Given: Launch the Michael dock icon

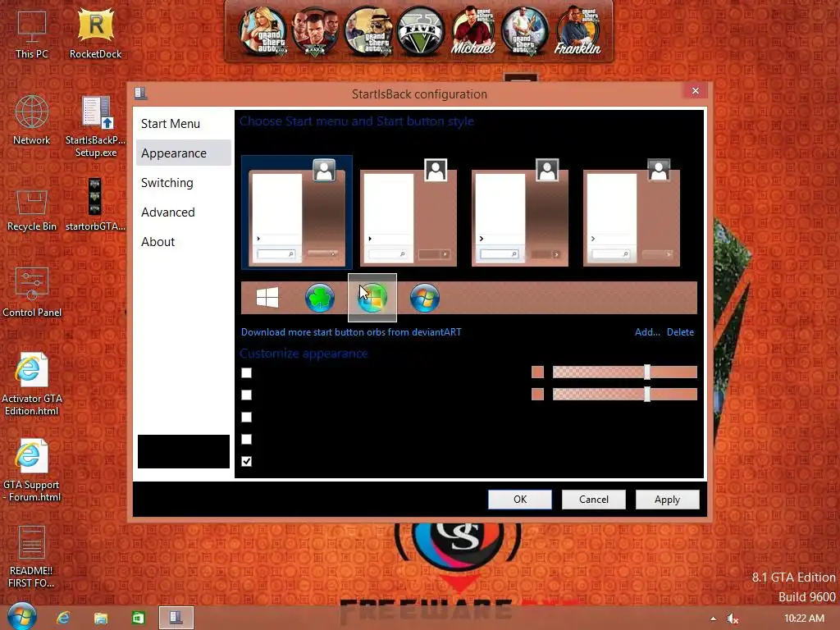Looking at the screenshot, I should (472, 32).
